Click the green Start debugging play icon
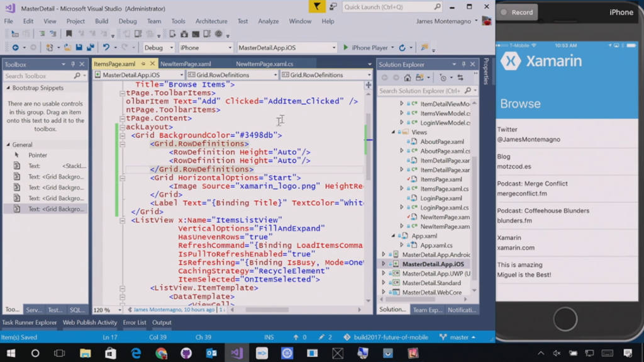The width and height of the screenshot is (644, 362). (345, 48)
